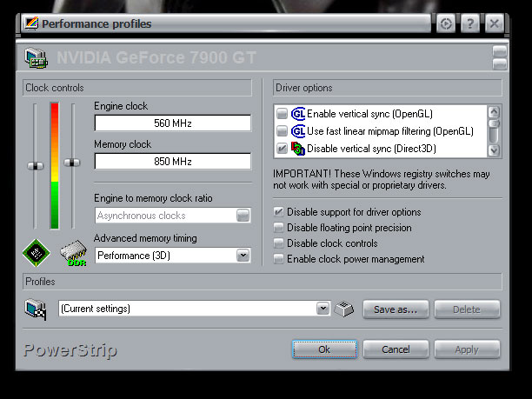This screenshot has height=399, width=532.
Task: Click driver options list scroll down arrow
Action: (x=494, y=150)
